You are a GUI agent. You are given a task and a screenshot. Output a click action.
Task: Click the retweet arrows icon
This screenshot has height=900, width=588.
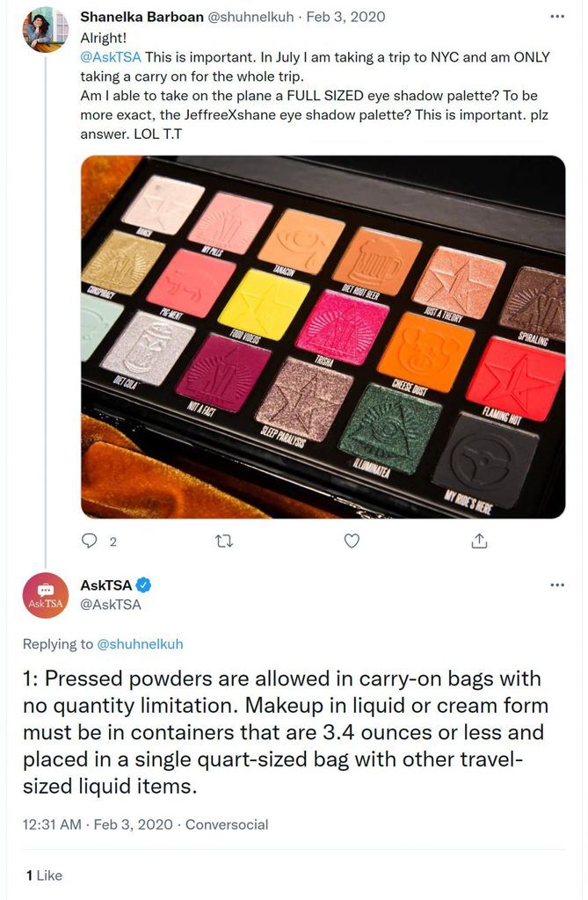pos(223,541)
